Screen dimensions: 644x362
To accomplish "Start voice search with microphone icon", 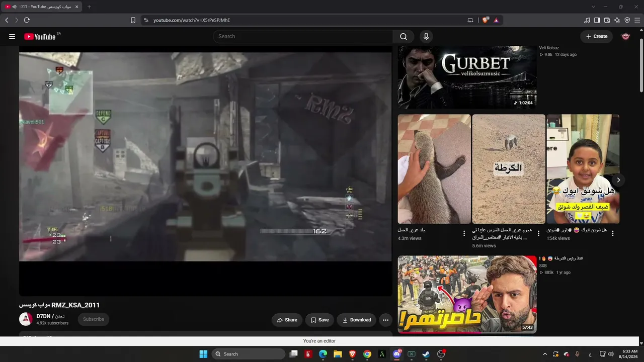I will [x=426, y=36].
